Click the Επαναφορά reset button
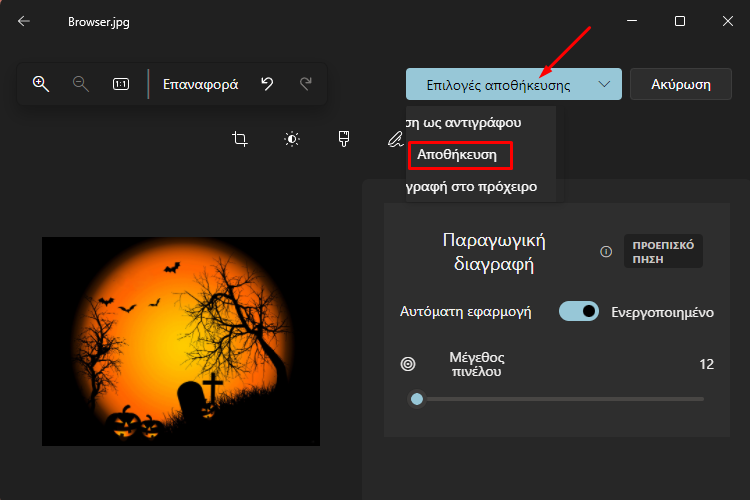The image size is (750, 500). pos(200,85)
